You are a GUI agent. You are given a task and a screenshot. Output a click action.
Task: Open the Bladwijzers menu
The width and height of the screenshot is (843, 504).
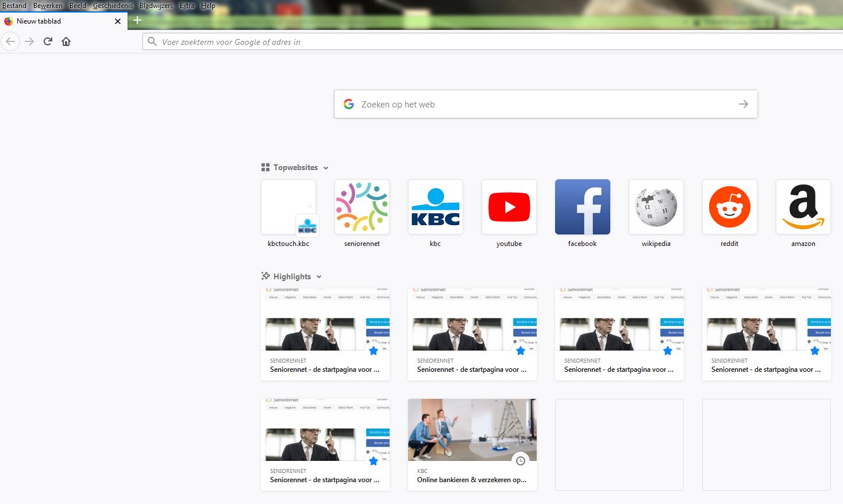pos(156,6)
